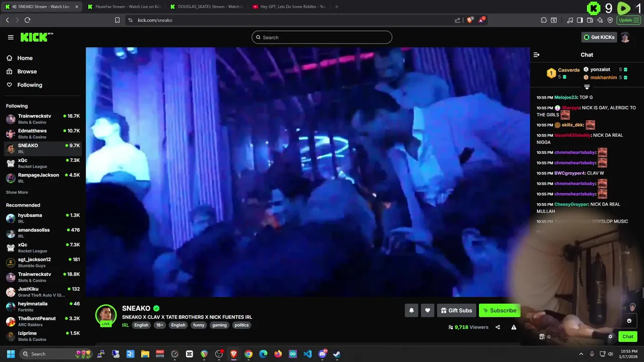The width and height of the screenshot is (644, 362).
Task: Click the politics tag
Action: click(242, 325)
